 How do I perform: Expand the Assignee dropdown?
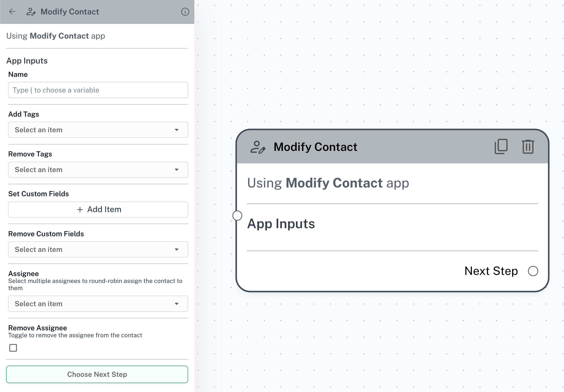98,304
